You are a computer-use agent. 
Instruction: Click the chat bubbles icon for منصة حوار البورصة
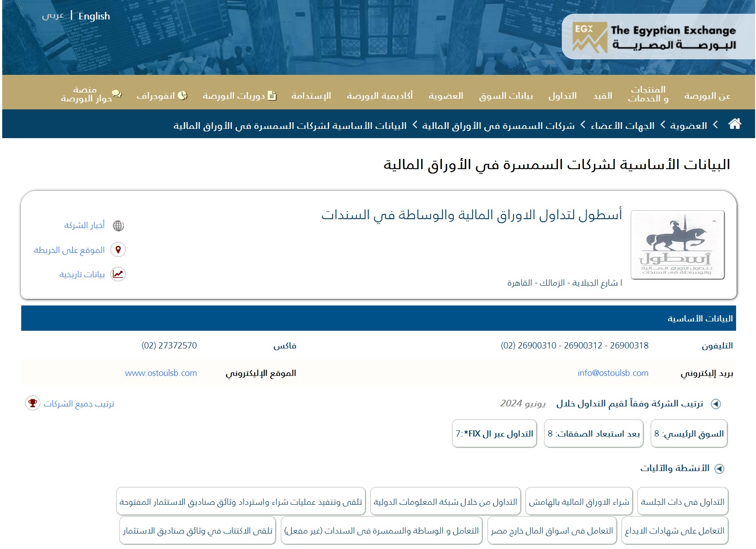point(117,93)
